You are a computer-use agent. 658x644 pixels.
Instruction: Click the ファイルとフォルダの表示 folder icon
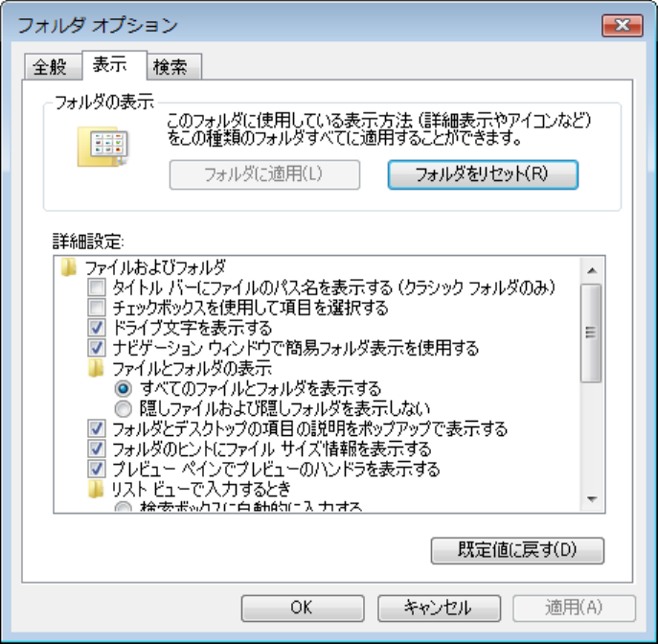[96, 368]
